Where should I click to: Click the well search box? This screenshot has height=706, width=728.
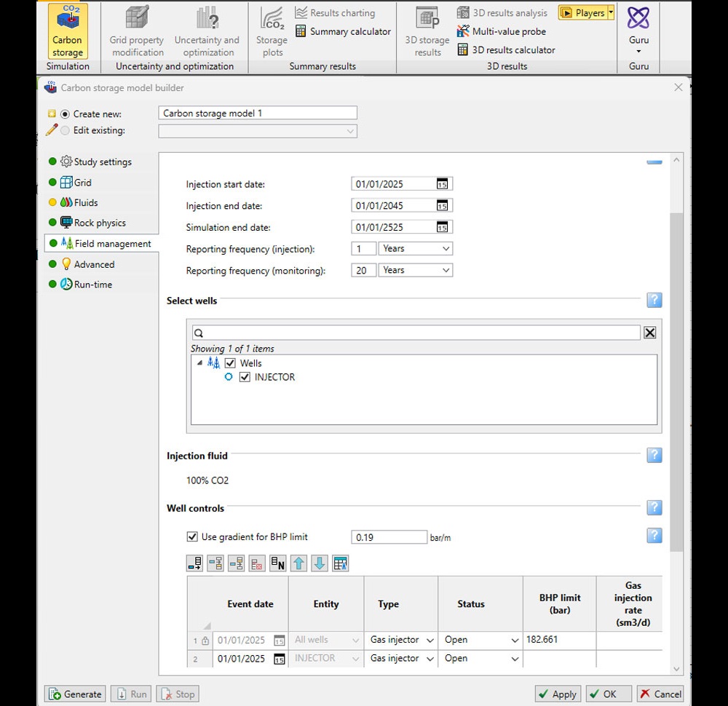pyautogui.click(x=416, y=333)
